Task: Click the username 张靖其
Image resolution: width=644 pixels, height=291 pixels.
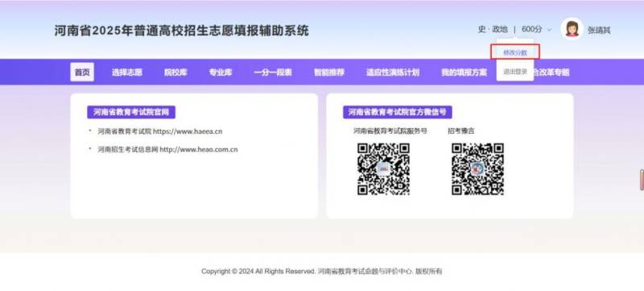Action: tap(599, 30)
